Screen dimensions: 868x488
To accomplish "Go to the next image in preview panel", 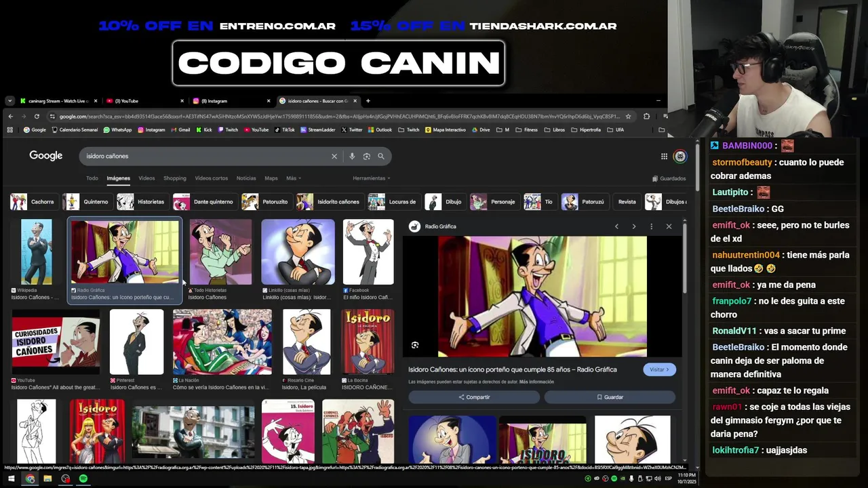I will (633, 226).
